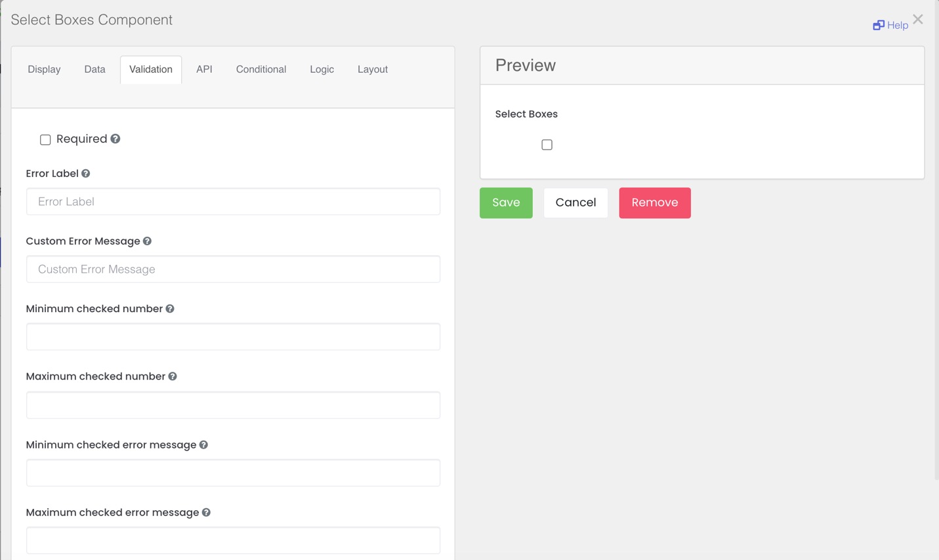Image resolution: width=939 pixels, height=560 pixels.
Task: Select the Layout tab
Action: point(372,70)
